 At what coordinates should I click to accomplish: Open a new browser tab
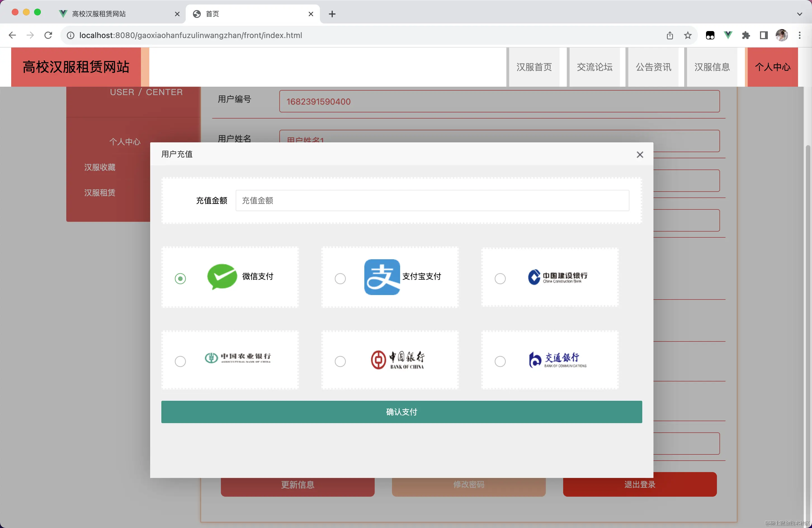point(332,14)
